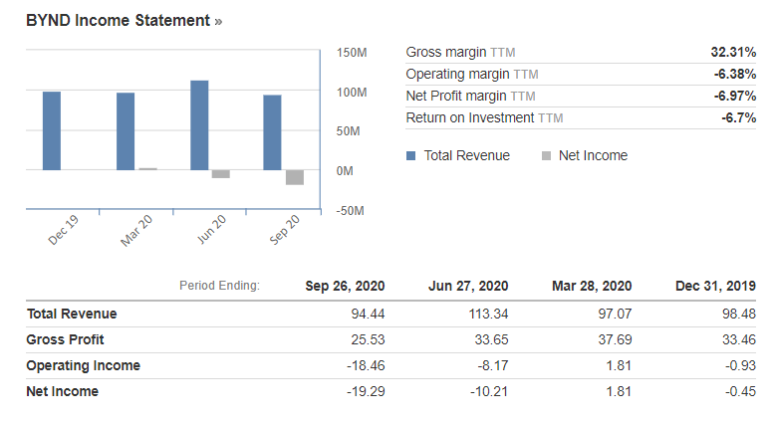Click the Gross Profit row label
Screen dimensions: 773x425
pos(65,340)
